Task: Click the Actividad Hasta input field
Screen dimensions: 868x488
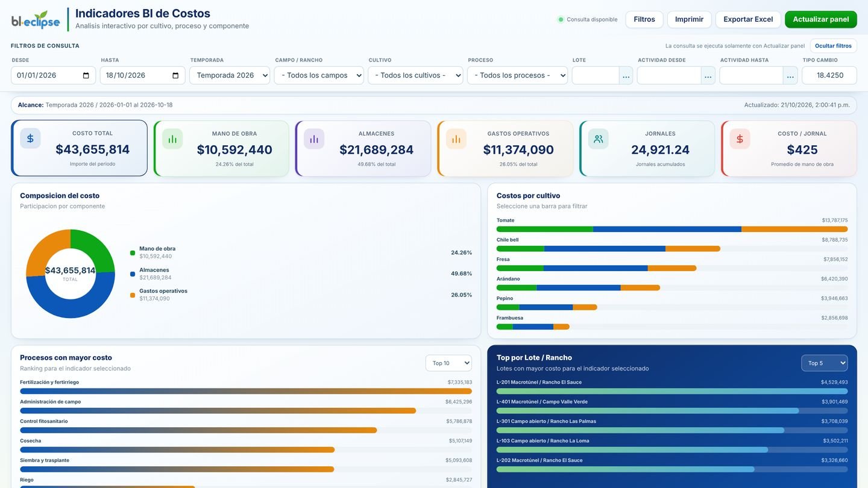Action: (752, 75)
